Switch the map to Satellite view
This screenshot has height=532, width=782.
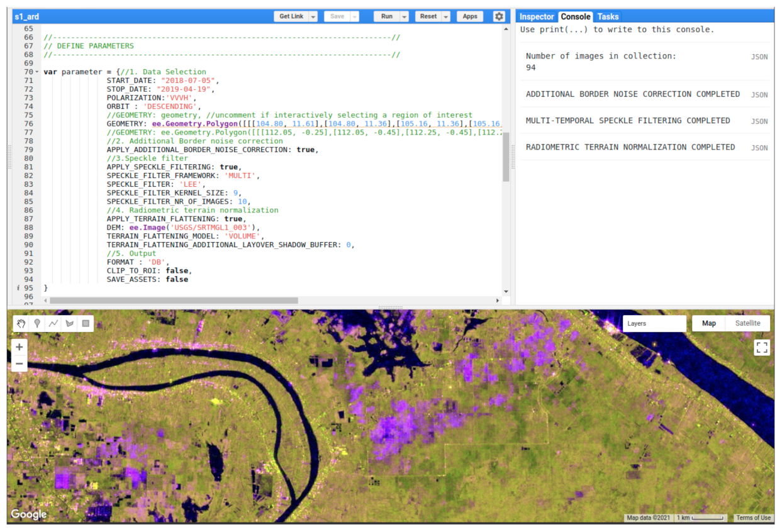coord(747,323)
